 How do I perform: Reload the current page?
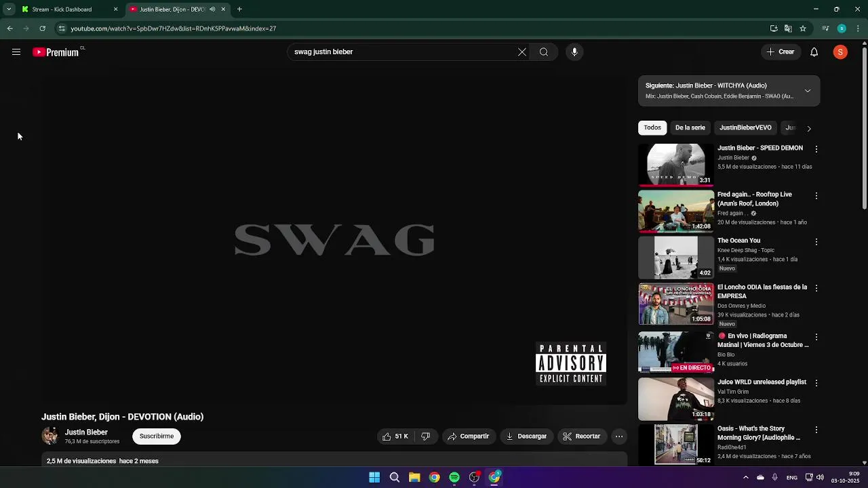click(42, 28)
